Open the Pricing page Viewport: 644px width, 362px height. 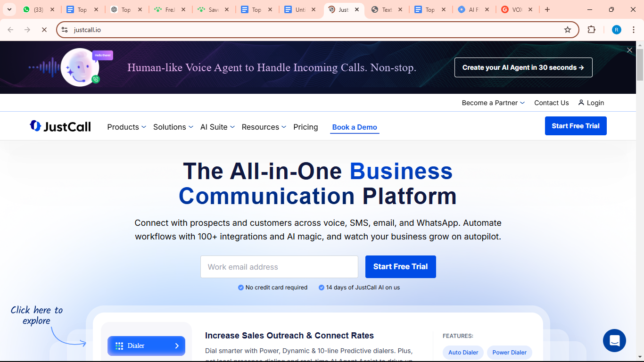pyautogui.click(x=305, y=127)
